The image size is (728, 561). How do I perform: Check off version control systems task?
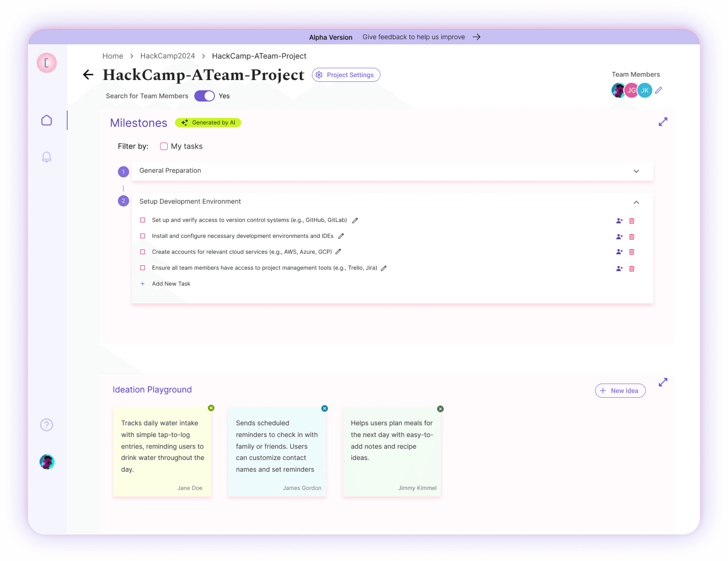(x=143, y=220)
